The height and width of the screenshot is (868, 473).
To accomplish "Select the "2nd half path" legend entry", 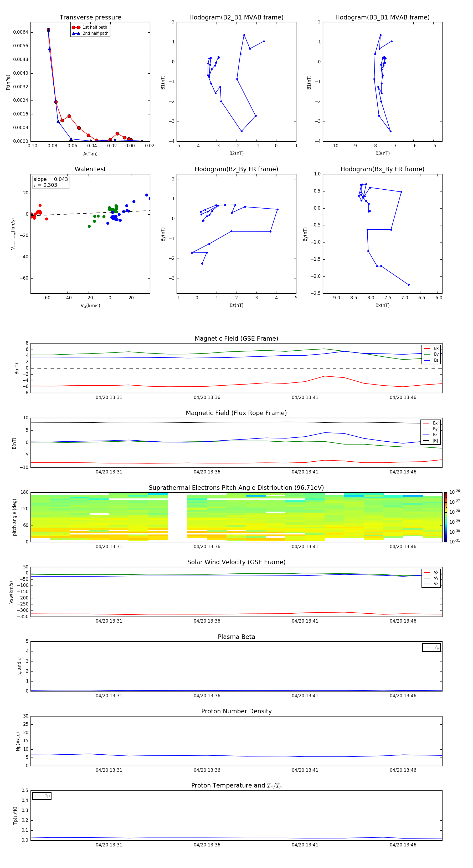I will (x=90, y=33).
